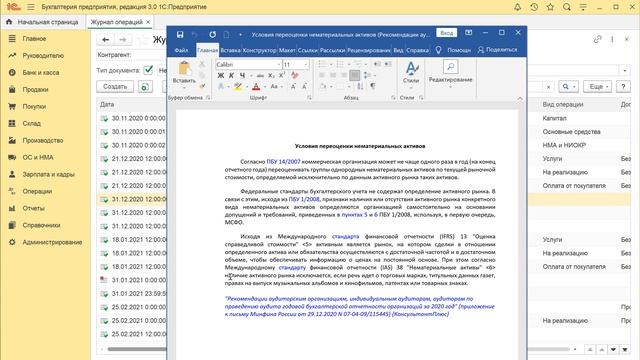Screen dimensions: 640x360
Task: Open the font size 11 dropdown
Action: pyautogui.click(x=305, y=64)
